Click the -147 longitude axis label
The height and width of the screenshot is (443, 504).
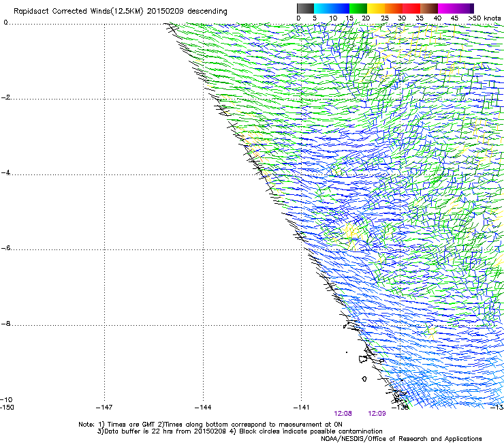click(104, 408)
